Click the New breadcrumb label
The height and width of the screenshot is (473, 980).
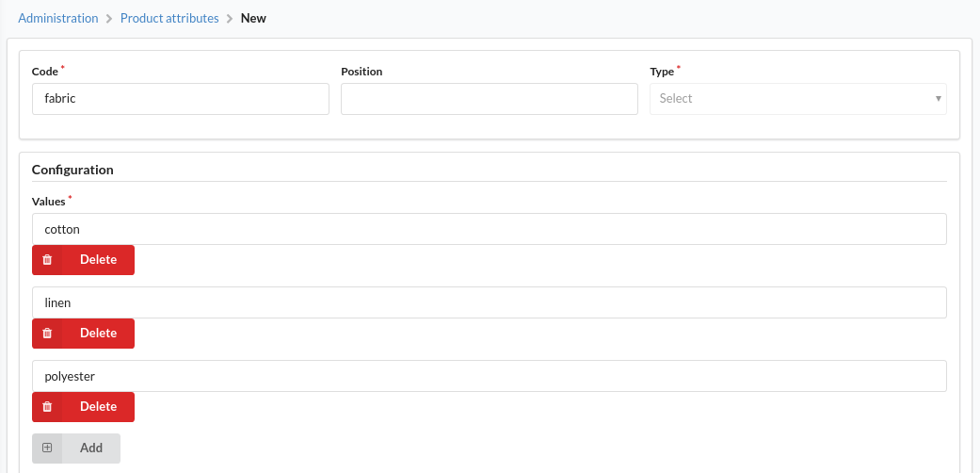(253, 18)
